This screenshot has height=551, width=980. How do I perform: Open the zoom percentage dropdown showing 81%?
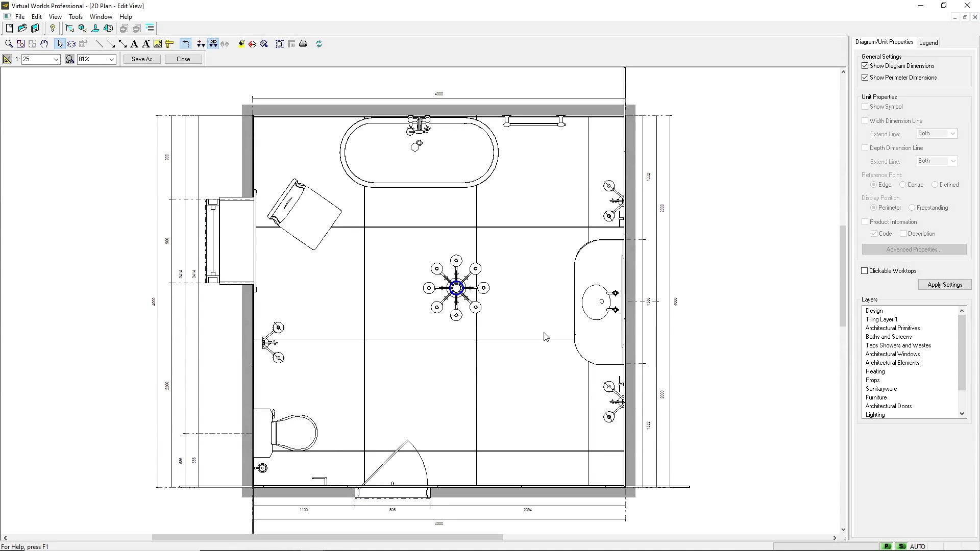(112, 59)
